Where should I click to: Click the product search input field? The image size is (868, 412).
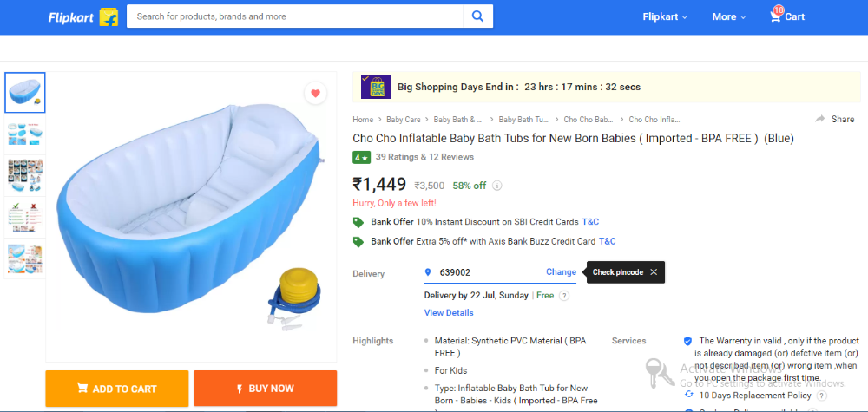295,16
